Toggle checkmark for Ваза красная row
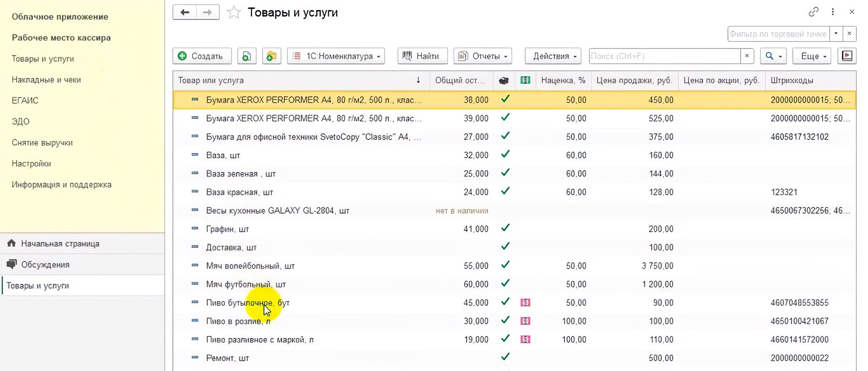Screen dimensions: 868x371 pyautogui.click(x=505, y=191)
